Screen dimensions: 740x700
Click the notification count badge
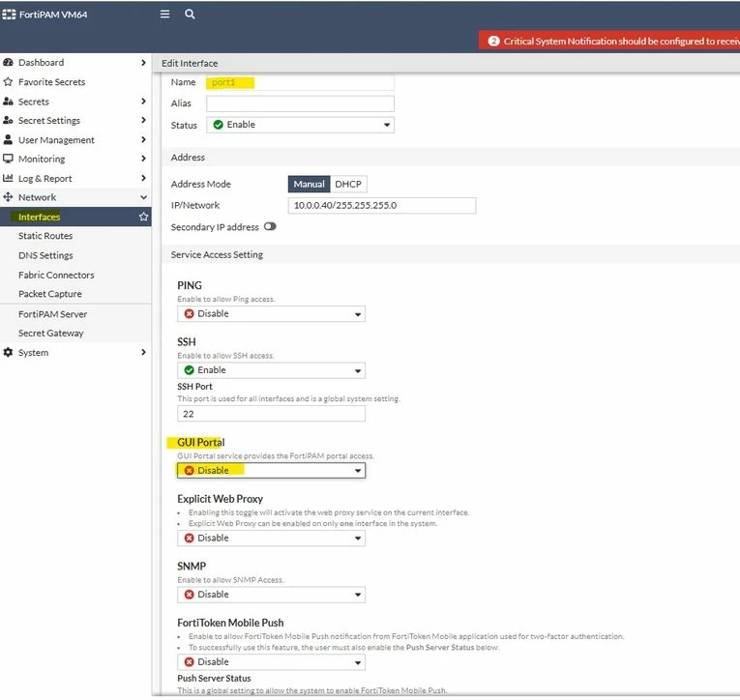pos(493,41)
